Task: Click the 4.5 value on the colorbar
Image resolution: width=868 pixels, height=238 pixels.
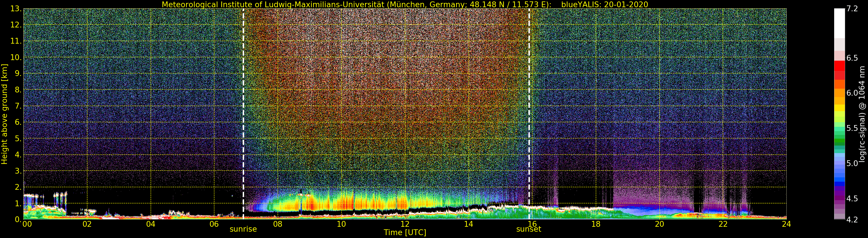Action: (x=852, y=199)
